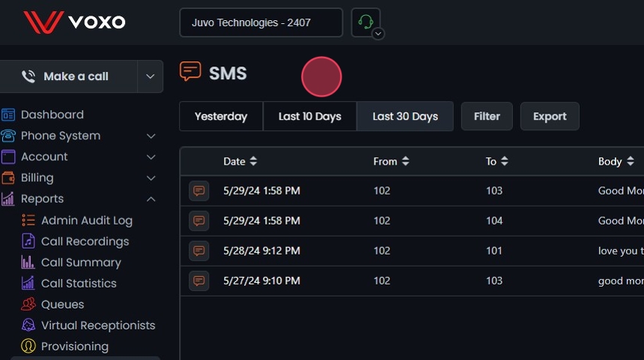Select the Last 10 Days range
Viewport: 644px width, 360px height.
(309, 116)
